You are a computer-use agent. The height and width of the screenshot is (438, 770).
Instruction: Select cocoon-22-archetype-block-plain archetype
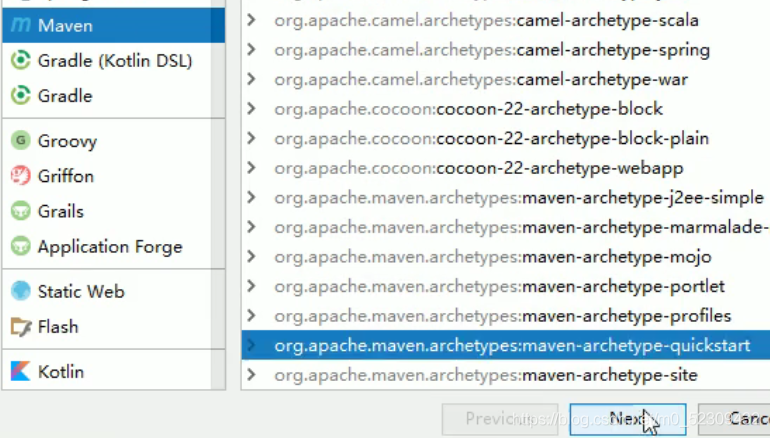coord(492,138)
